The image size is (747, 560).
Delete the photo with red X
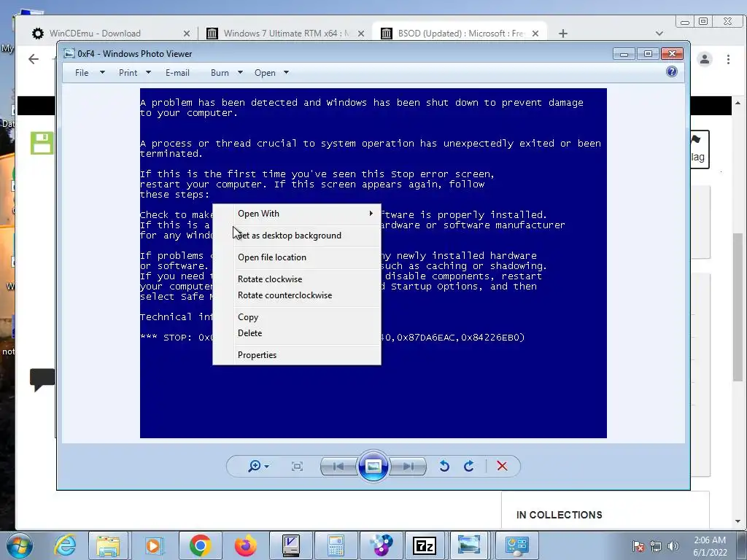(502, 466)
